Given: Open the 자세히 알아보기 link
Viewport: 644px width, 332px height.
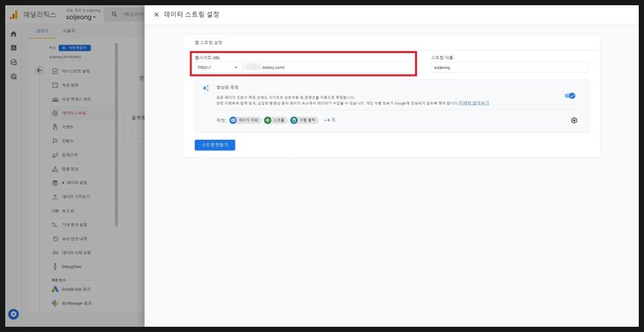Looking at the screenshot, I should tap(473, 104).
